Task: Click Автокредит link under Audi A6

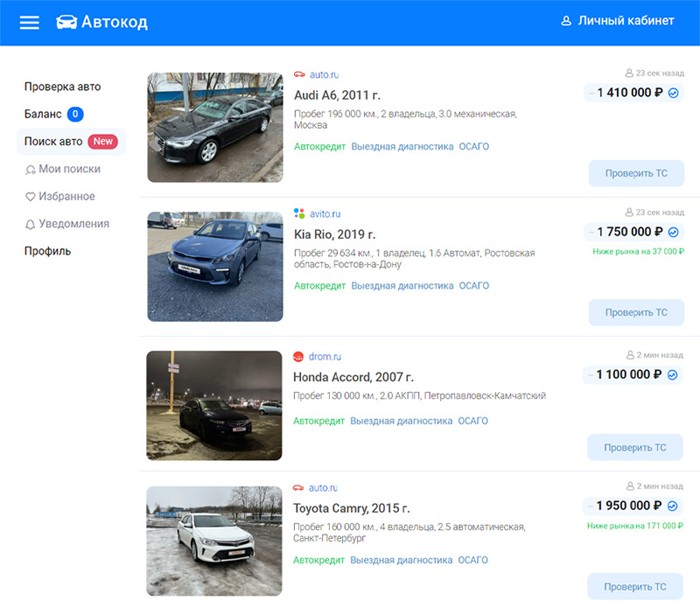Action: pos(319,146)
